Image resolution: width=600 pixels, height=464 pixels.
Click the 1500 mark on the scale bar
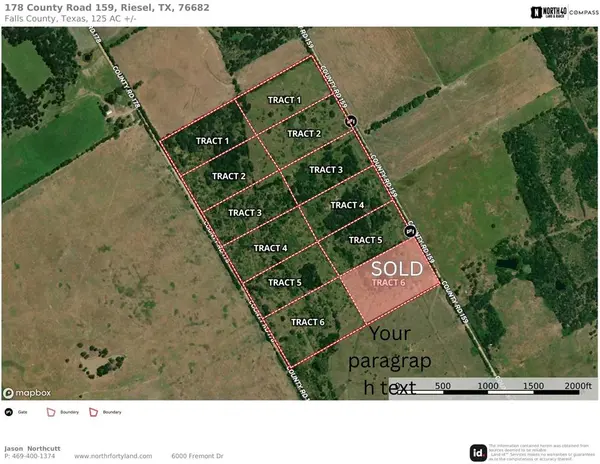point(533,386)
